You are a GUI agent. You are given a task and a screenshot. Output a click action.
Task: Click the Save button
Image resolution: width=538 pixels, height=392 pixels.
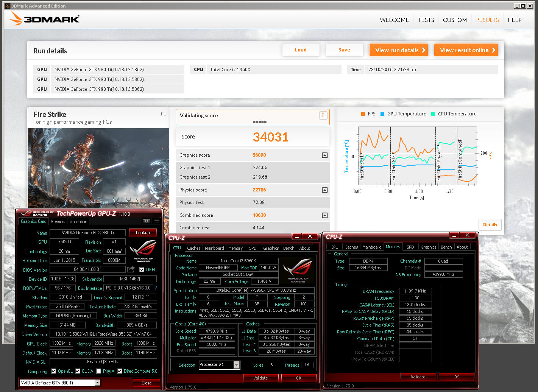[345, 50]
